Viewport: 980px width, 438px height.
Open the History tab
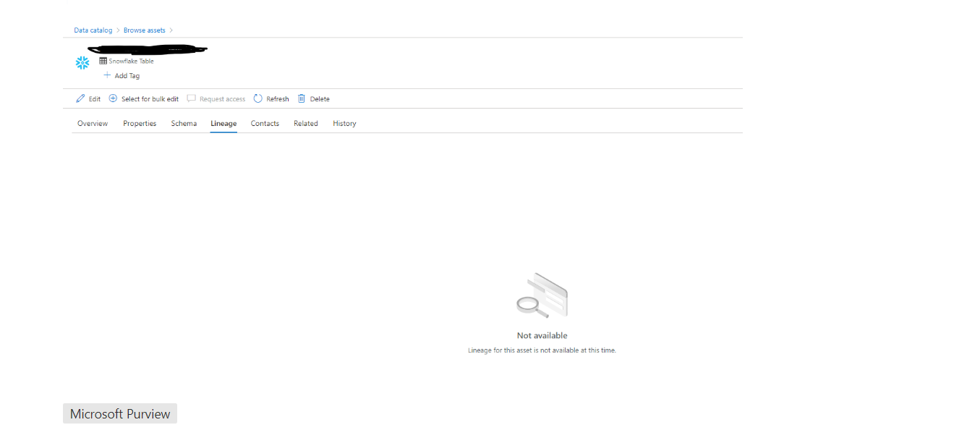(x=344, y=124)
